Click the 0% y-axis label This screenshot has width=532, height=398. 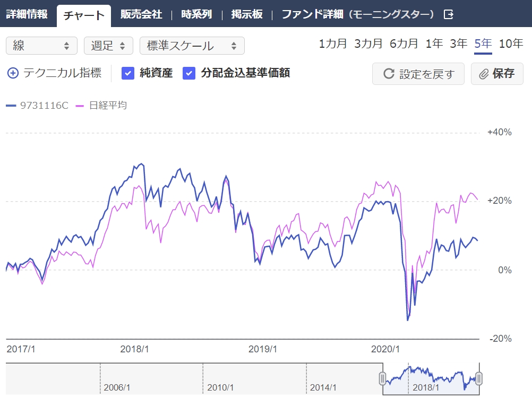pos(505,270)
